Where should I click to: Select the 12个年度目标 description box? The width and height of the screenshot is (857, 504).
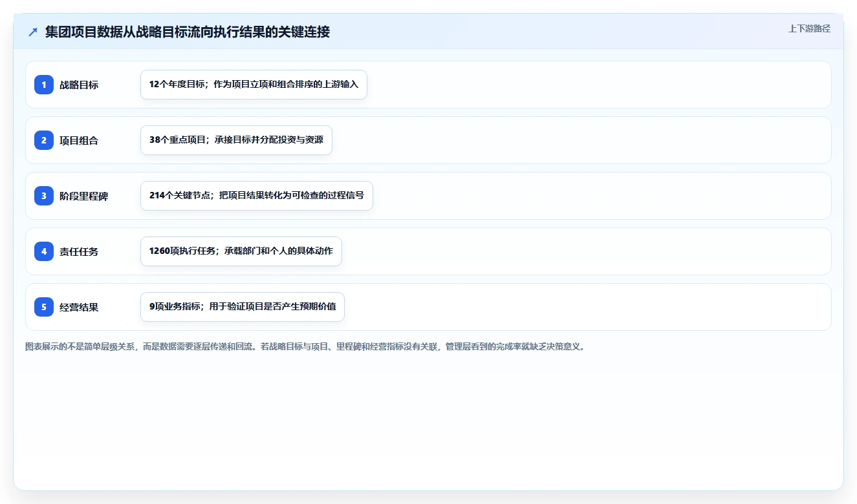click(x=254, y=85)
